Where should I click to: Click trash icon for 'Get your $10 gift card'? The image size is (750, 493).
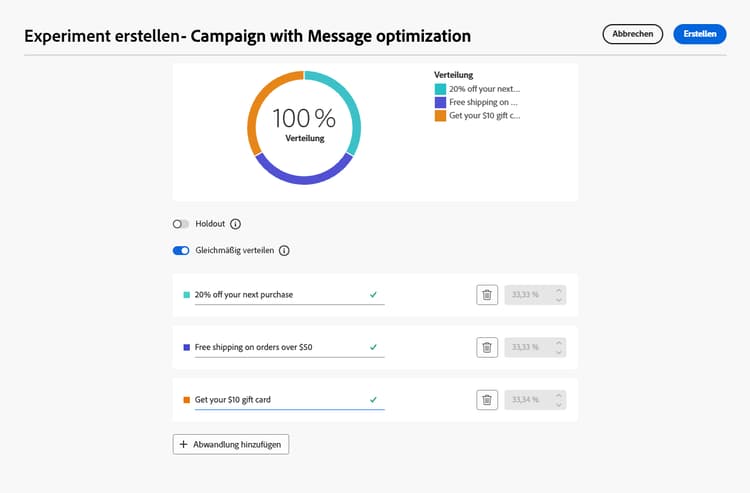(x=487, y=399)
